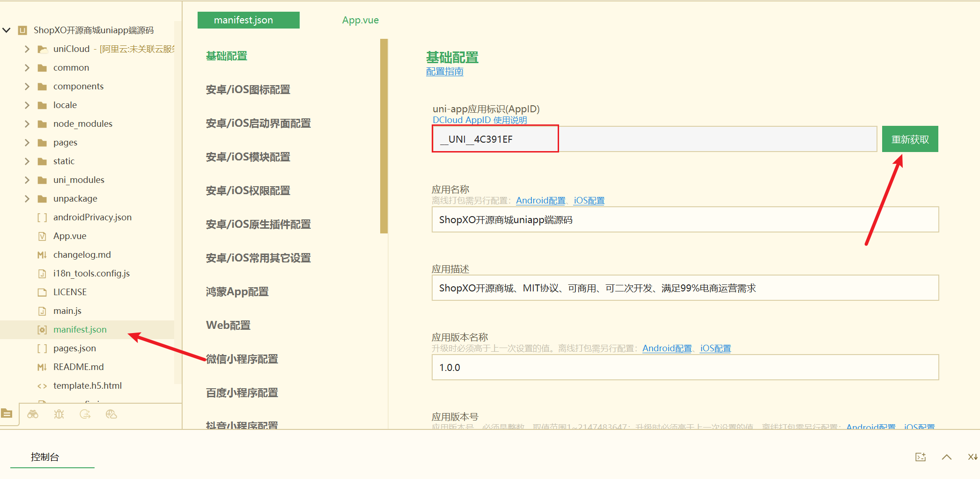Select 微信小程序配置 section

coord(242,359)
